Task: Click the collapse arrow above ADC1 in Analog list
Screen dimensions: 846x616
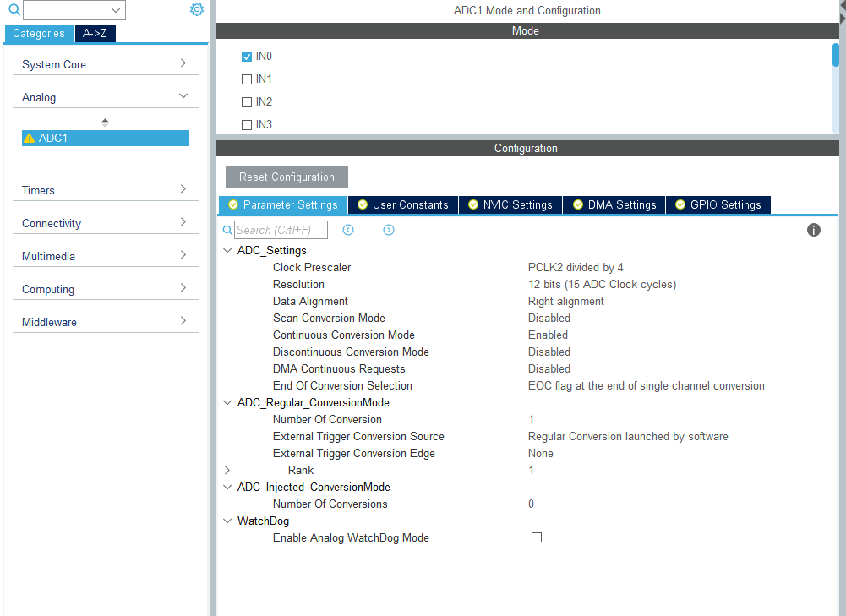Action: coord(105,121)
